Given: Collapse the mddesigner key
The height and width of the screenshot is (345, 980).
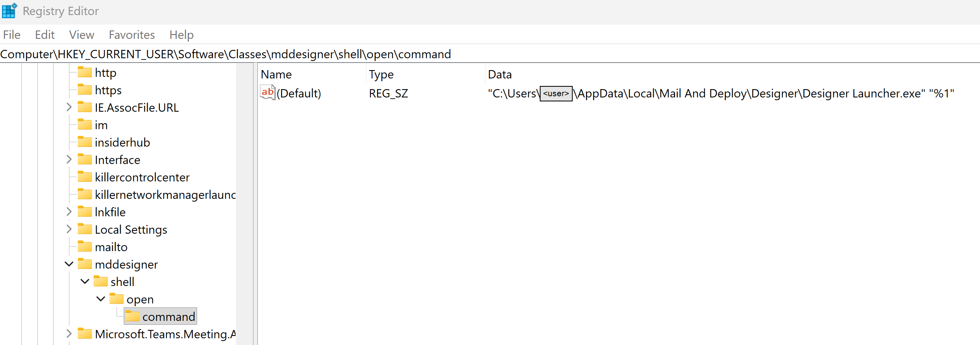Looking at the screenshot, I should click(69, 264).
